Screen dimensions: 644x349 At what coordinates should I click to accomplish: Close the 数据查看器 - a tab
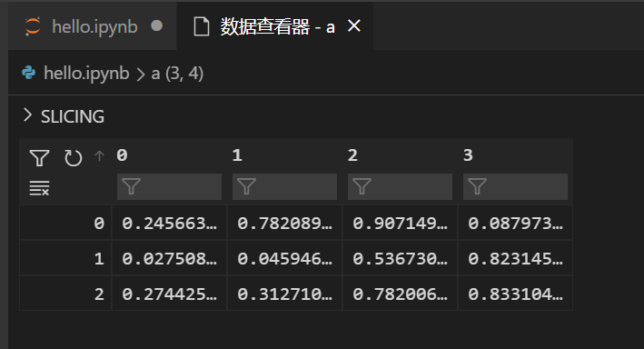coord(354,26)
